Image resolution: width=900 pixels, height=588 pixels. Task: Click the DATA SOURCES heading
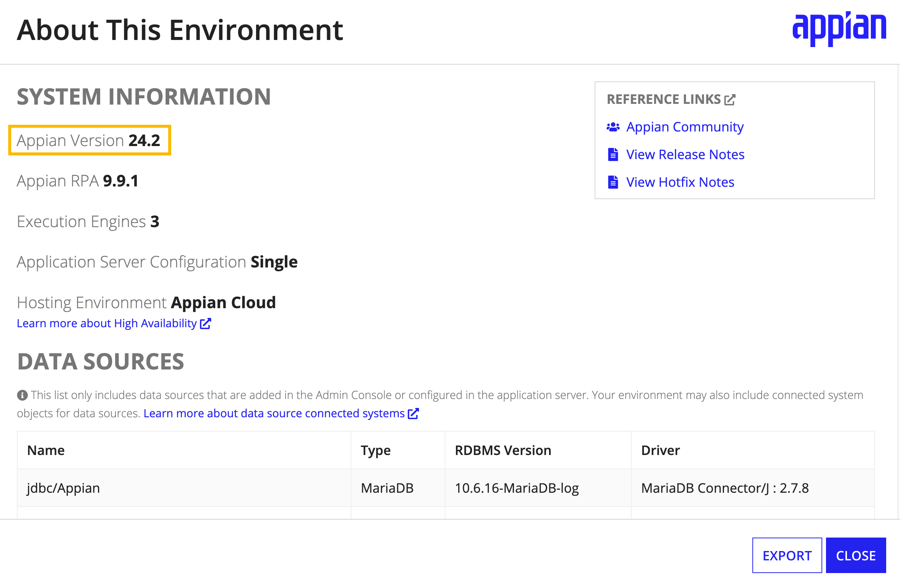[101, 362]
